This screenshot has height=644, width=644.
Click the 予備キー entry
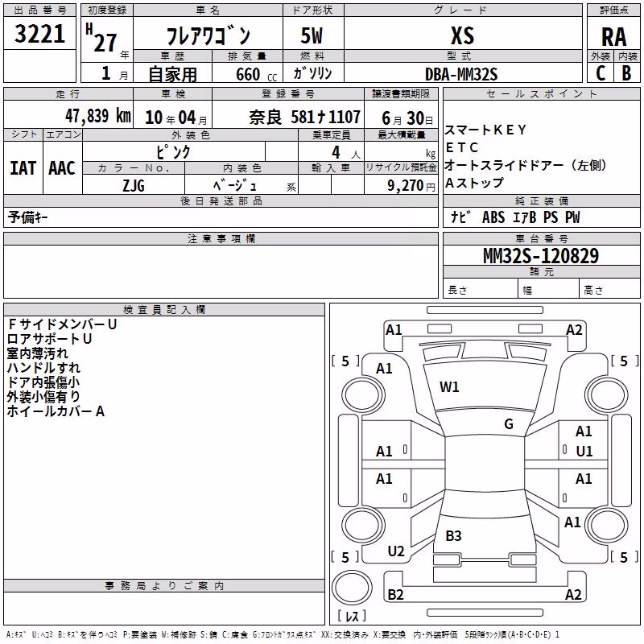pyautogui.click(x=27, y=217)
